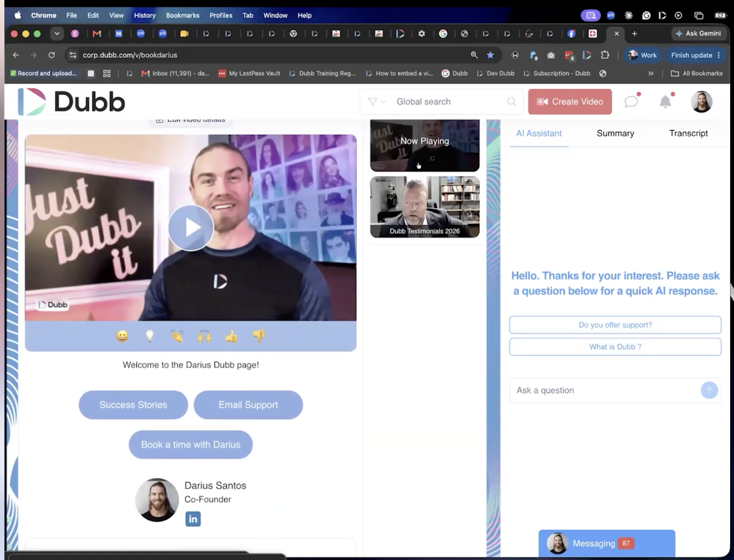Switch to the AI Assistant tab

tap(539, 133)
